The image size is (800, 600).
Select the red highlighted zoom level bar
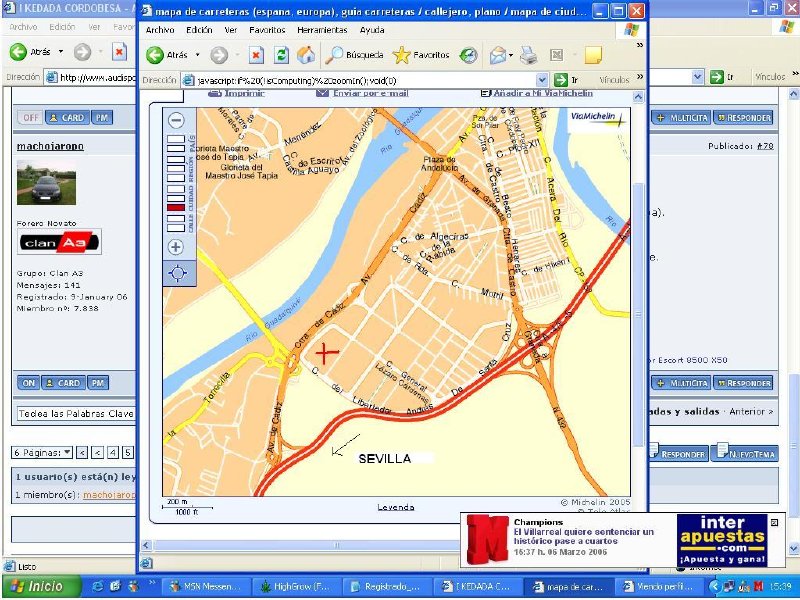pyautogui.click(x=176, y=207)
